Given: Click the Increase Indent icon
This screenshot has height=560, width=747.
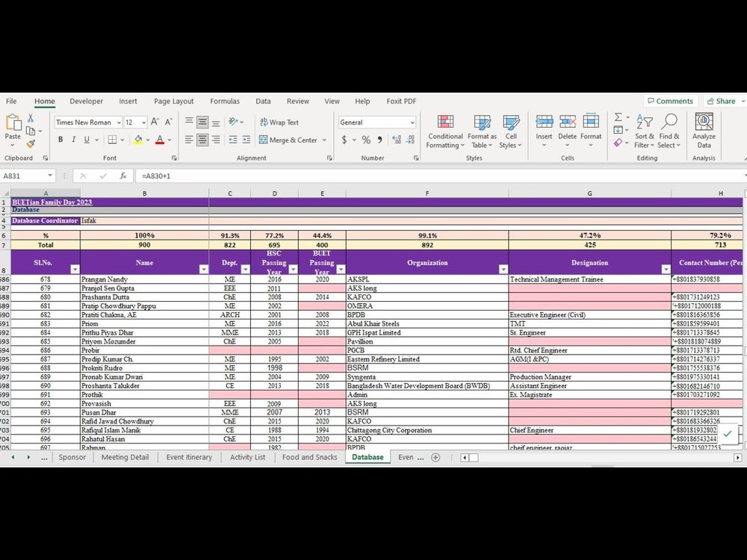Looking at the screenshot, I should (247, 140).
